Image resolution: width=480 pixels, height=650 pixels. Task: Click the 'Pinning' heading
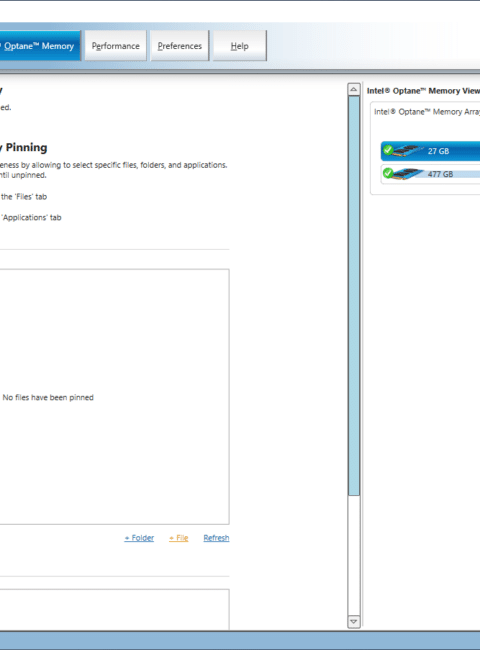(27, 148)
